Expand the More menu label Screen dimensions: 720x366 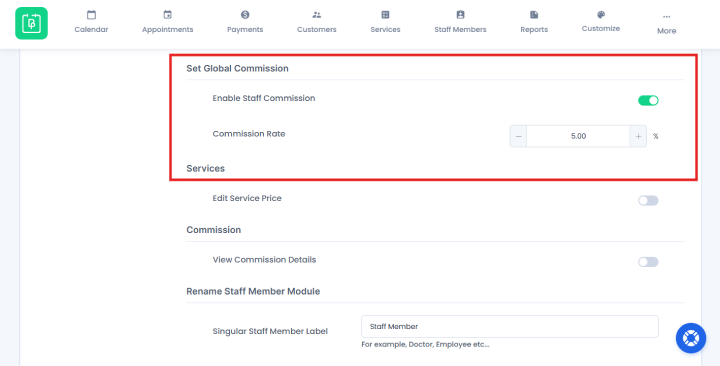667,31
